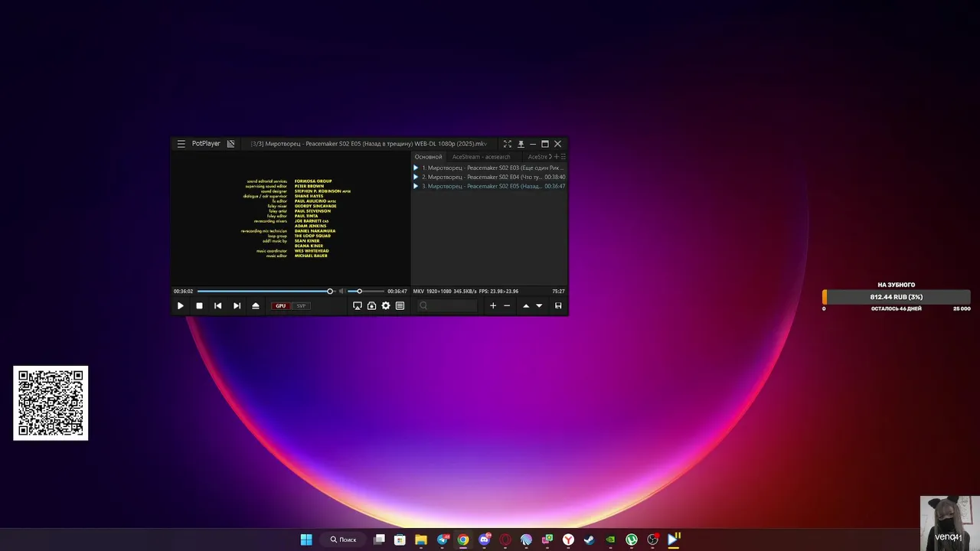The height and width of the screenshot is (551, 980).
Task: Open Task View on the taskbar
Action: coord(379,540)
